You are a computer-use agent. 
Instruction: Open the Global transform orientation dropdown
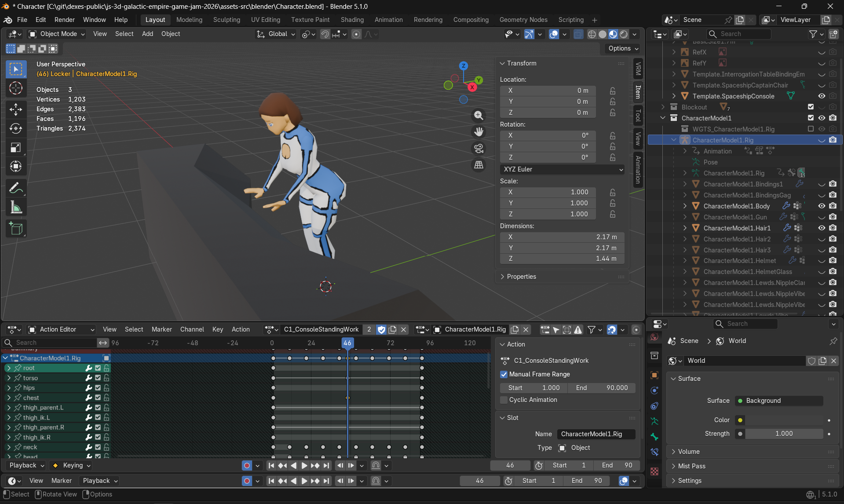pos(275,34)
